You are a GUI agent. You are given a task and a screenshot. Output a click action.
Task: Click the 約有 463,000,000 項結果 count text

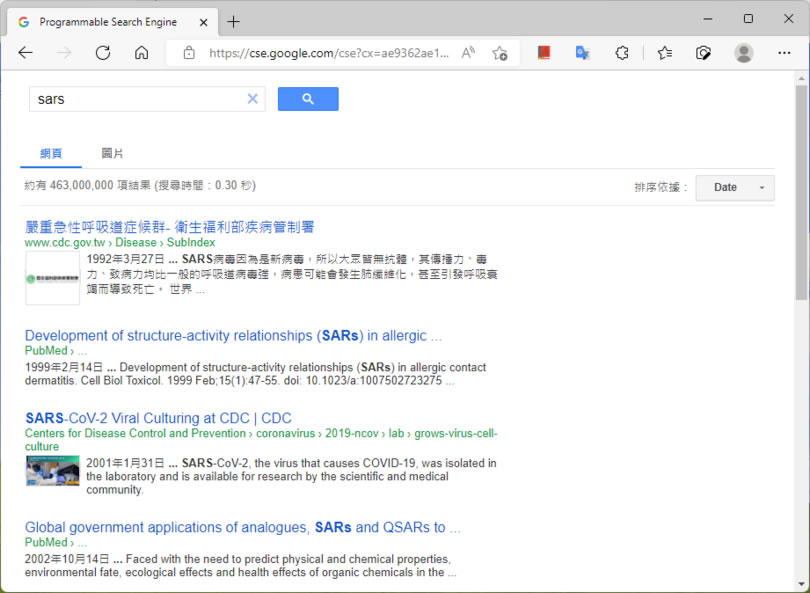[140, 185]
